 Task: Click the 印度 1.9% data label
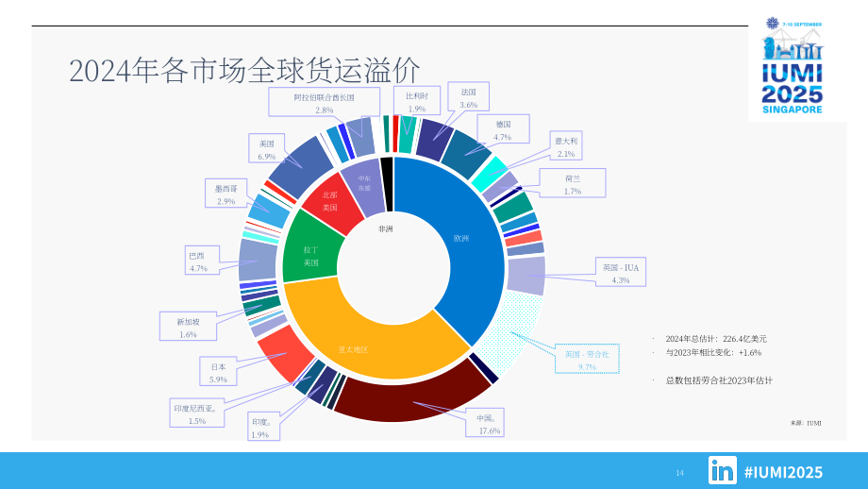coord(263,427)
